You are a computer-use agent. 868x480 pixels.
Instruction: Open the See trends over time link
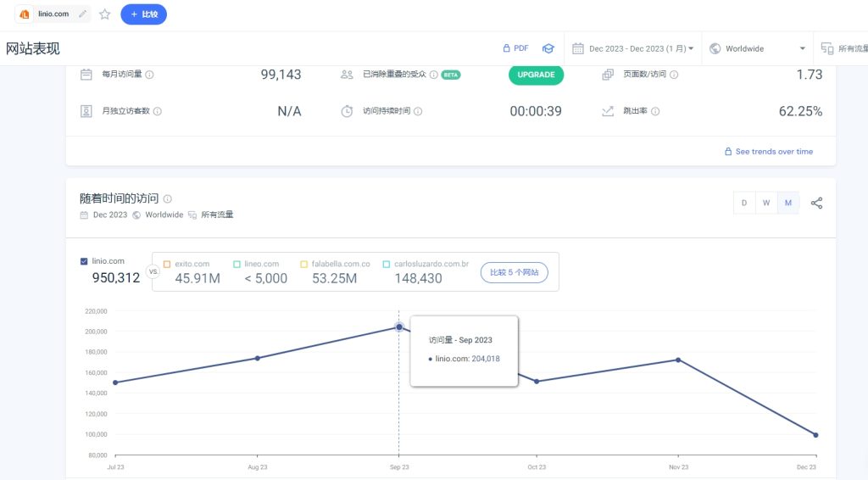click(x=769, y=151)
